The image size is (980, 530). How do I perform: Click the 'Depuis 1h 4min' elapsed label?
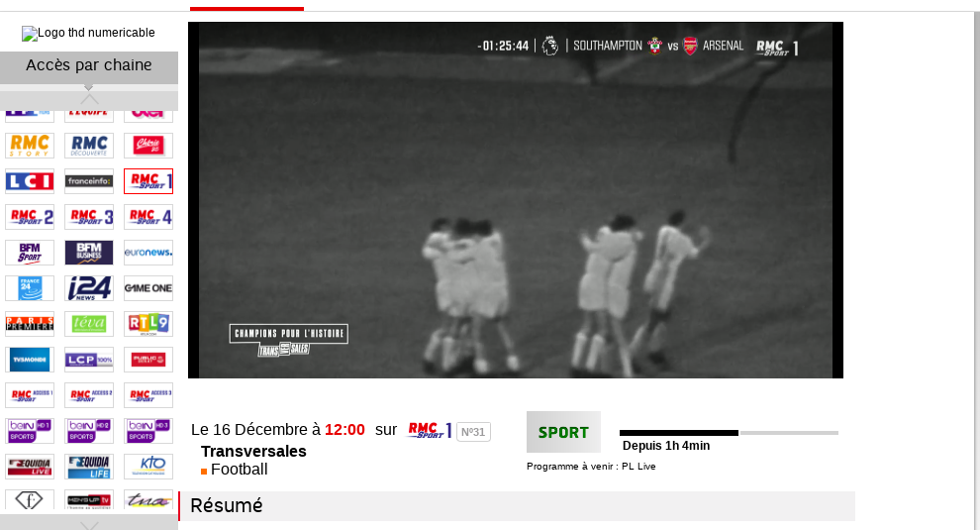pos(666,446)
